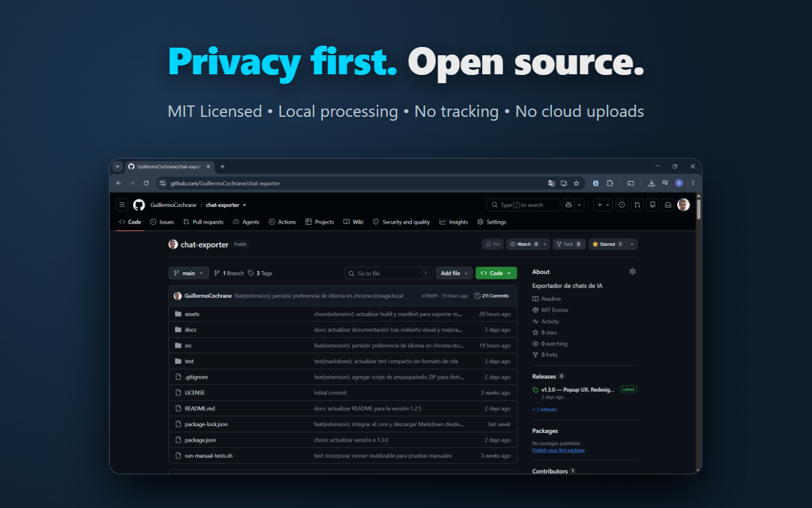Open the notifications inbox icon
Screen dimensions: 812x508
click(668, 204)
